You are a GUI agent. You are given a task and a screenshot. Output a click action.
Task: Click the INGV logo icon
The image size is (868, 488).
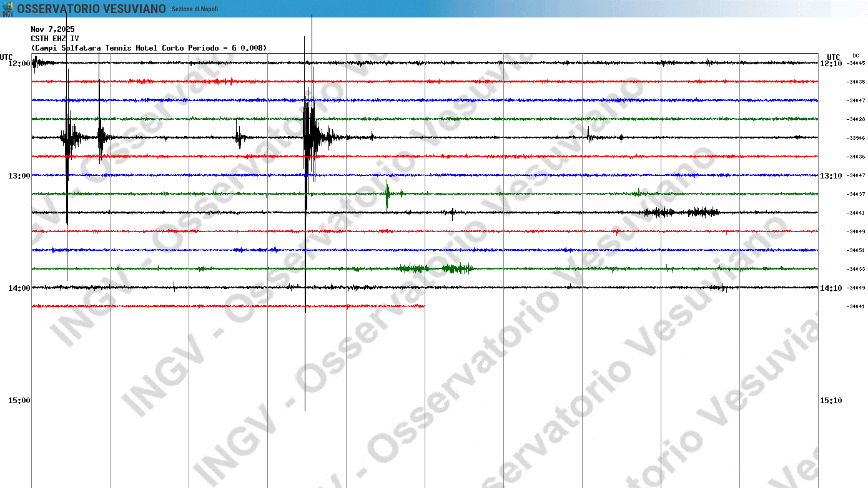pos(7,9)
